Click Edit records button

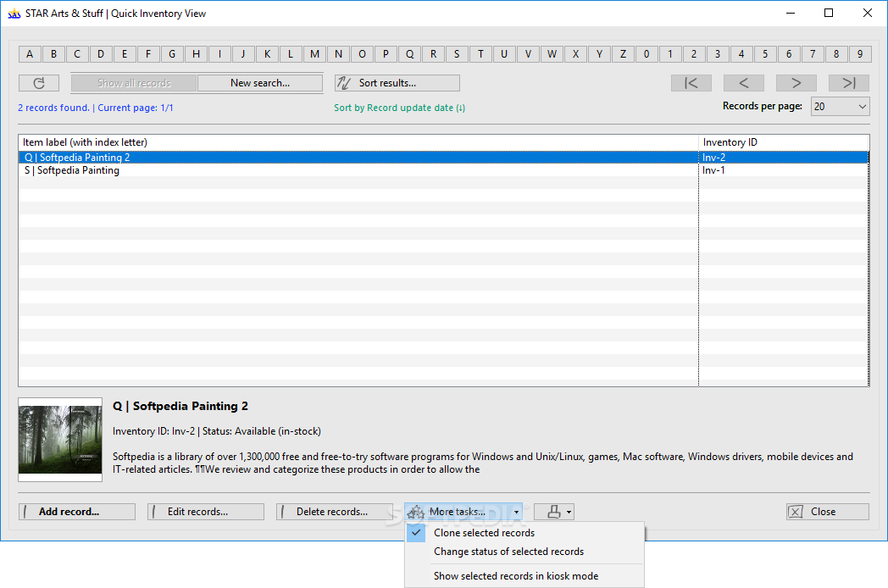(x=206, y=512)
